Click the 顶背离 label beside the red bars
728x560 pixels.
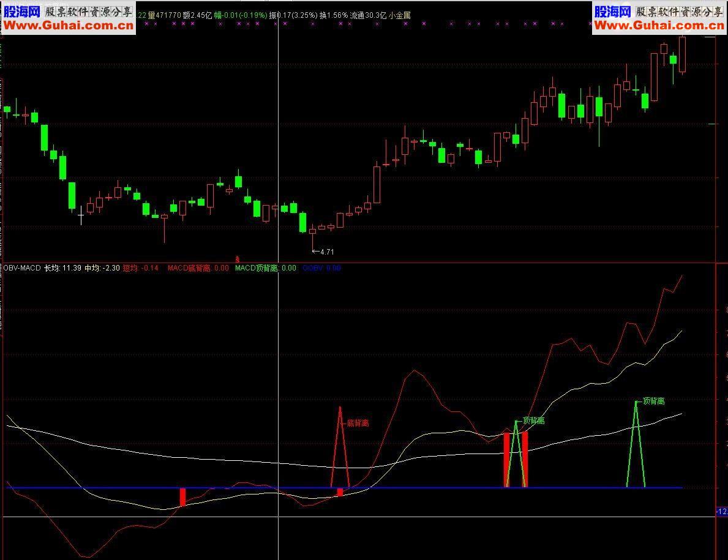[x=533, y=421]
